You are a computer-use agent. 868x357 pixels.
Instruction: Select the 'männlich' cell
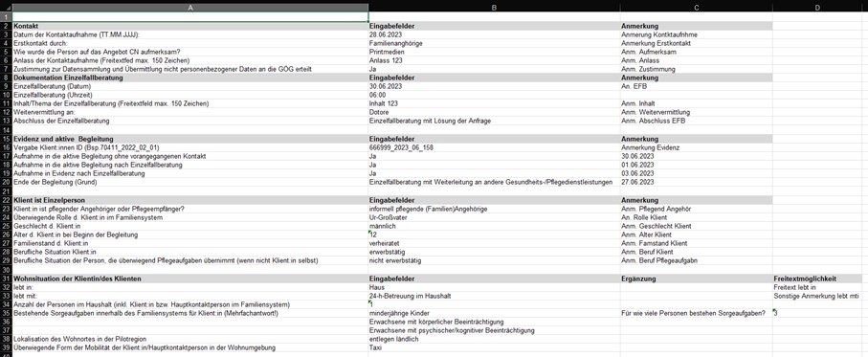(494, 226)
